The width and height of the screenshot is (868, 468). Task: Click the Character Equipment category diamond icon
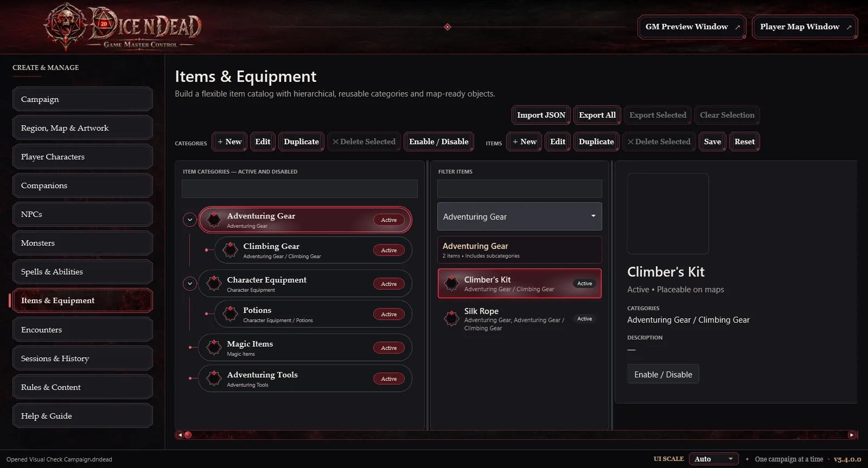click(214, 284)
